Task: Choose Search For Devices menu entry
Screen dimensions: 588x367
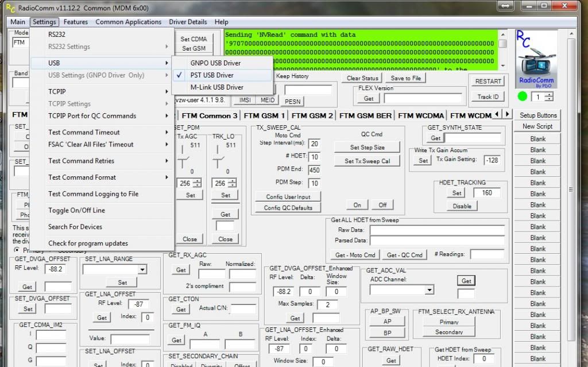Action: 102,227
